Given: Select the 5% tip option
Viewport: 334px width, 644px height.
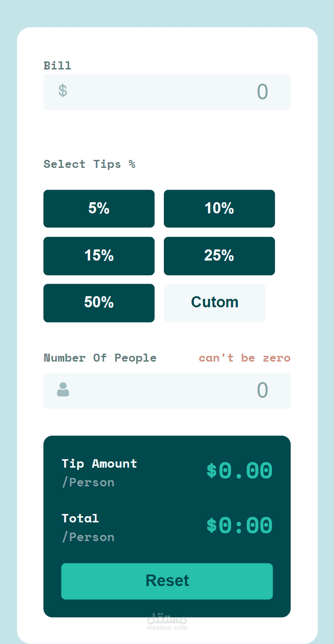Looking at the screenshot, I should pos(99,208).
